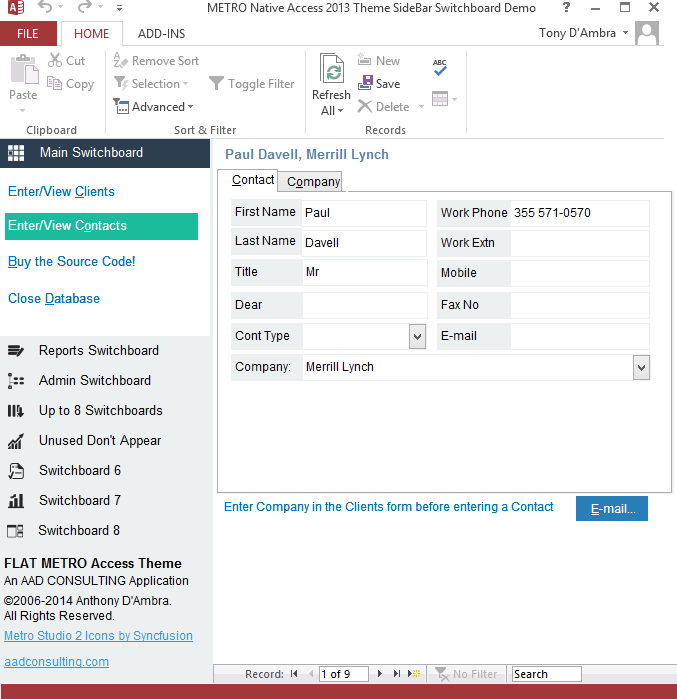Open the Cont Type dropdown
The image size is (677, 699).
point(417,336)
